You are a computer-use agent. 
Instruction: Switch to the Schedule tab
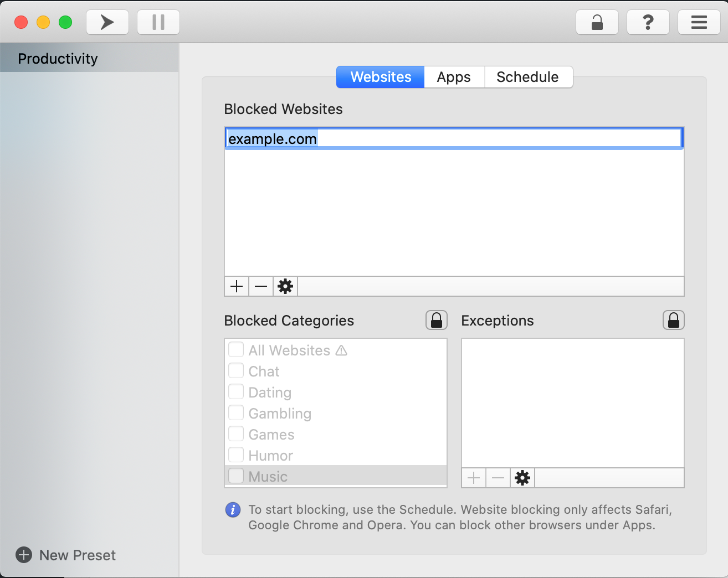point(527,77)
